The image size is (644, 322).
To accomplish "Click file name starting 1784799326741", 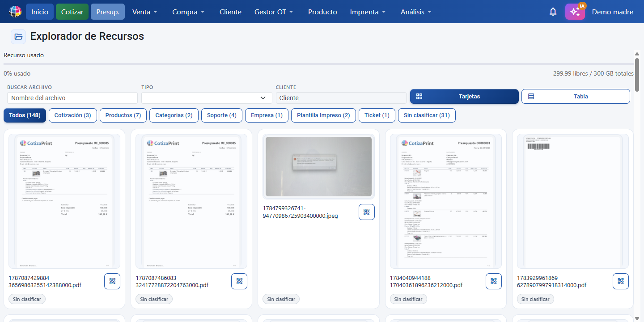I will [x=301, y=212].
